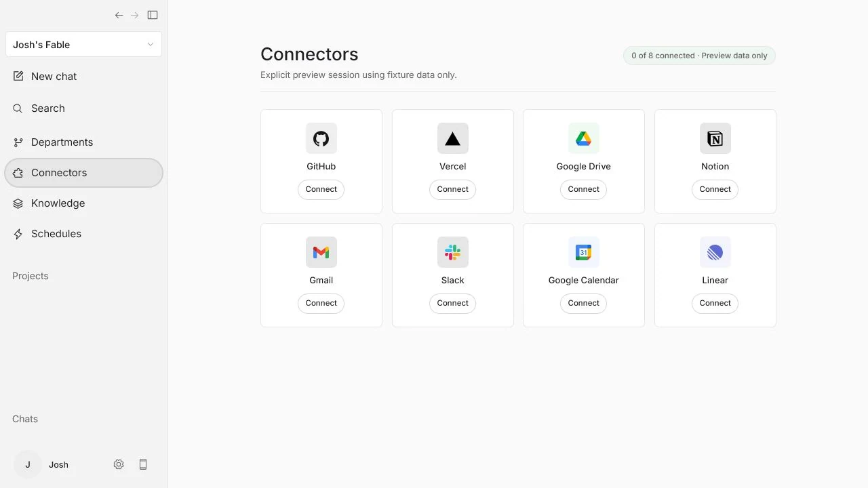Connect the Google Calendar connector
Screen dimensions: 868x488
pos(584,303)
